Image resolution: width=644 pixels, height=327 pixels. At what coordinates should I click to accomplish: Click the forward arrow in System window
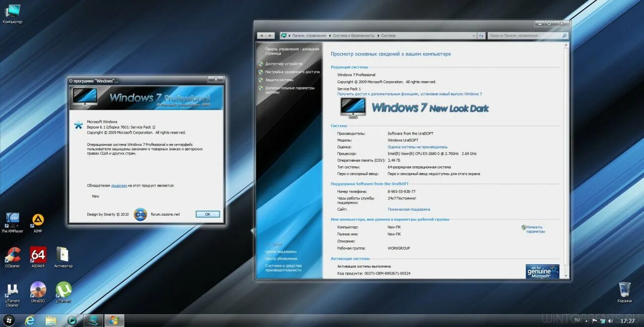[270, 36]
